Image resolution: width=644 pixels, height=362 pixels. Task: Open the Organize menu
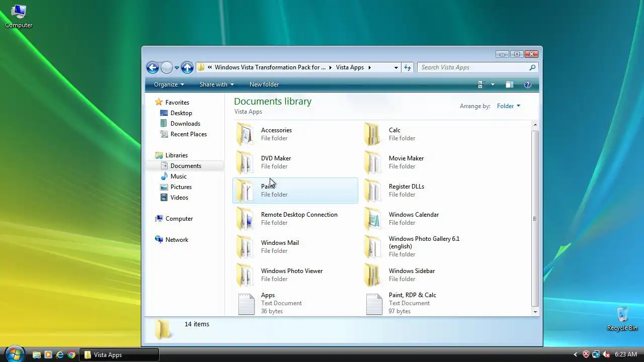point(169,84)
